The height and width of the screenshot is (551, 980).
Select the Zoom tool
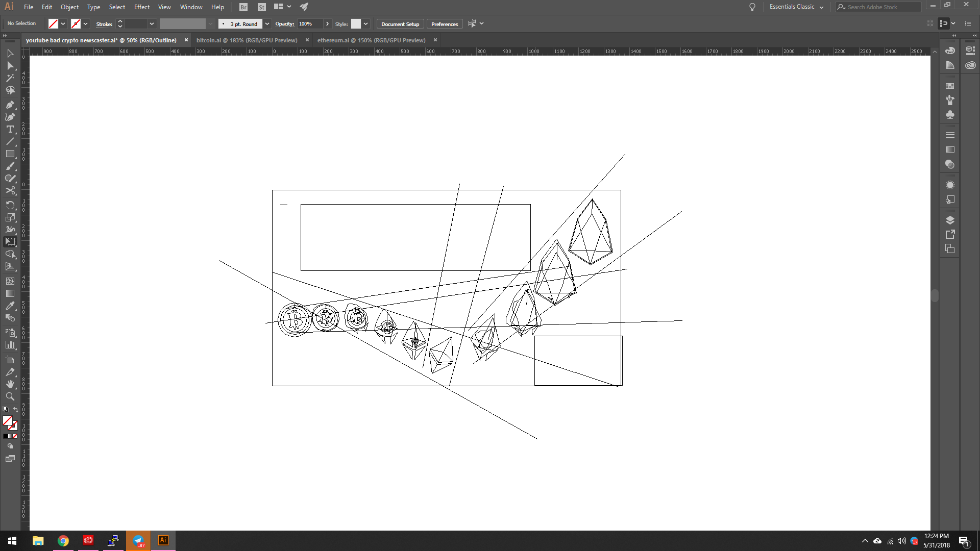(x=10, y=396)
